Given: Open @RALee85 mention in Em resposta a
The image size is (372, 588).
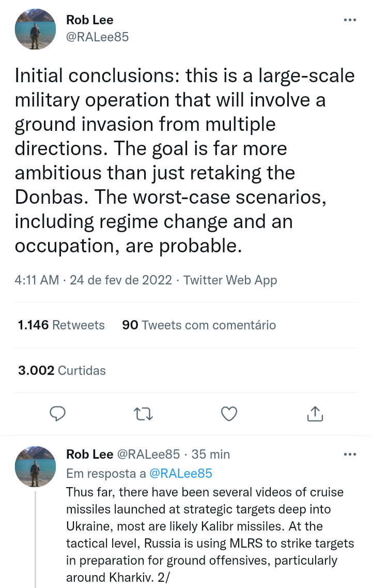Looking at the screenshot, I should point(180,473).
